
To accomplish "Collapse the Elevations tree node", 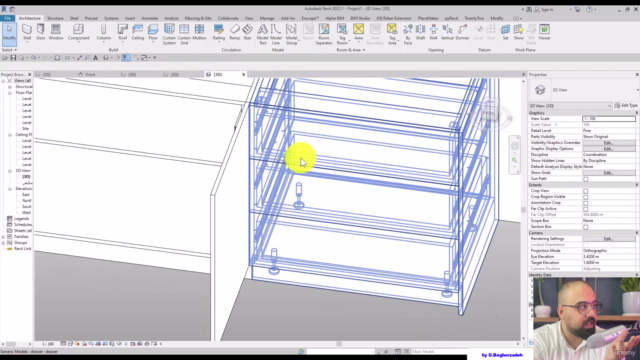I will click(10, 189).
